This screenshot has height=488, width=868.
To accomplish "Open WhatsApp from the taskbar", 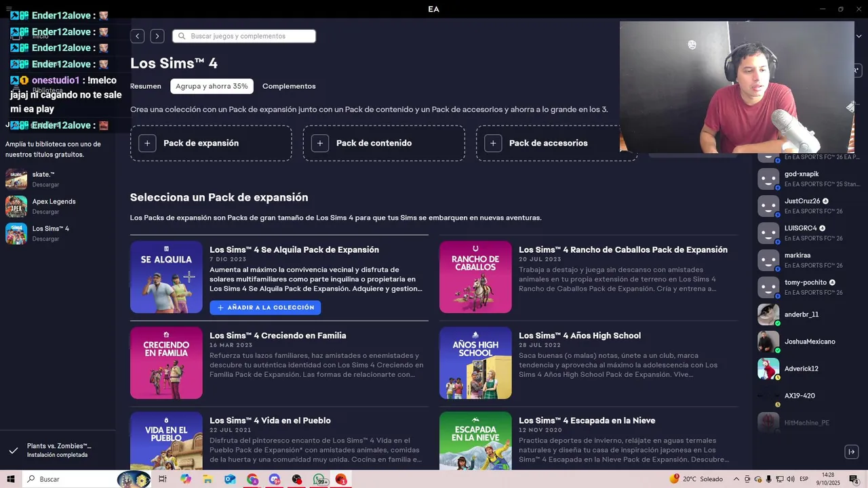I will pyautogui.click(x=319, y=479).
